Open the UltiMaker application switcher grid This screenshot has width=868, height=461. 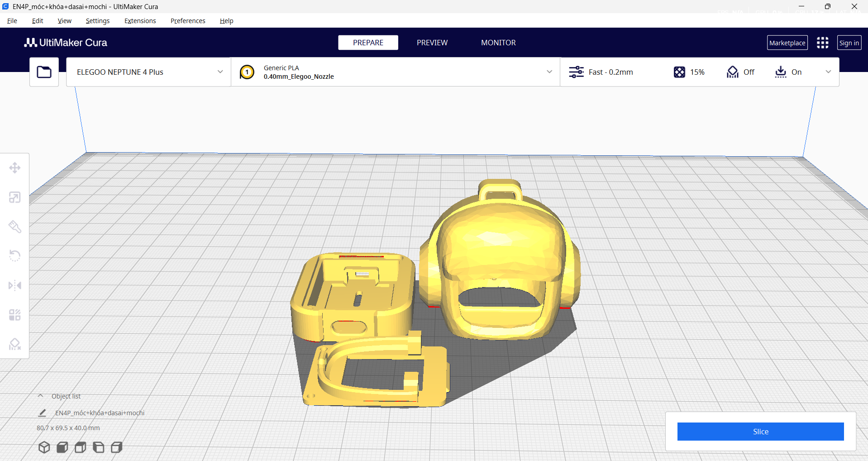point(822,42)
